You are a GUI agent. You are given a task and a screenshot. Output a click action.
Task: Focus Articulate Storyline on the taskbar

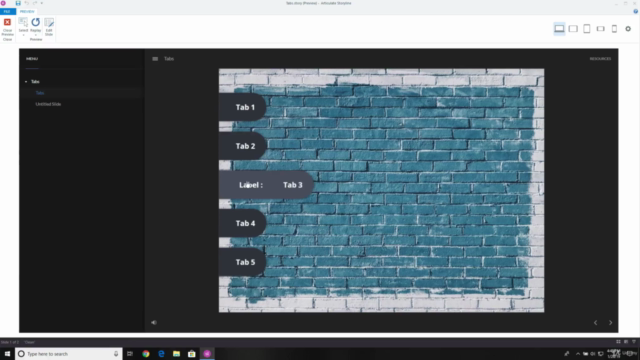click(x=207, y=354)
